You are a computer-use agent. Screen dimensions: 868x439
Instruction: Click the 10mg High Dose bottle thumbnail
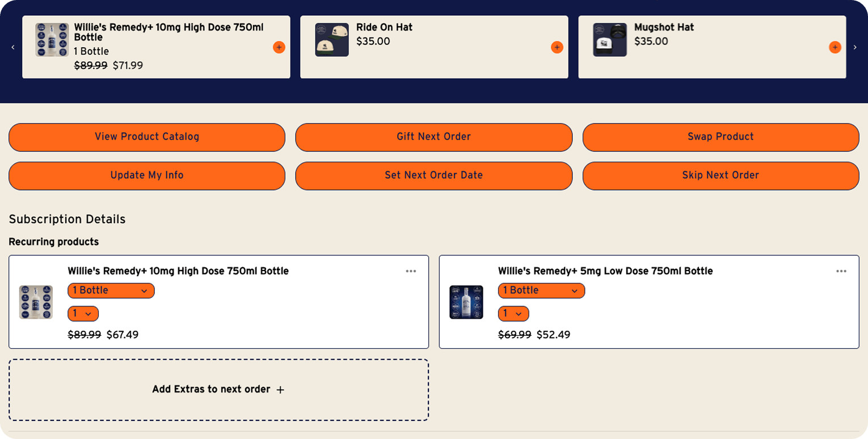(36, 302)
